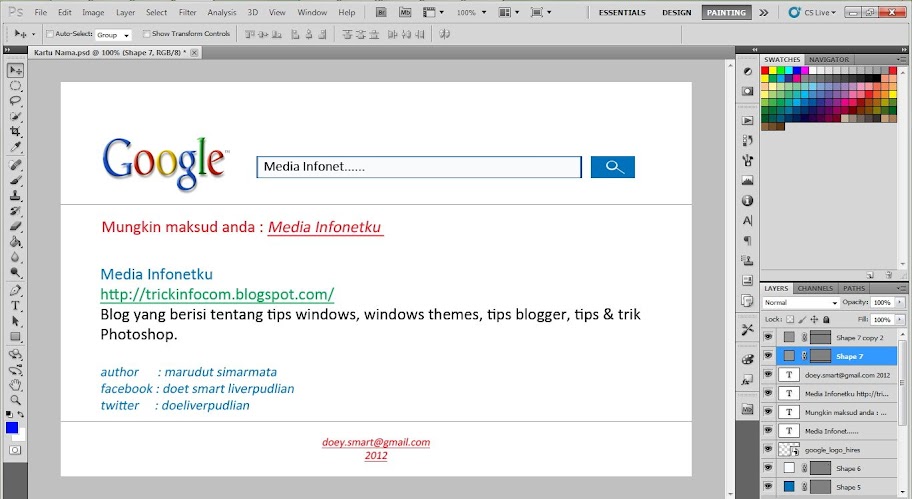Image resolution: width=912 pixels, height=499 pixels.
Task: Switch to the Paths tab
Action: coord(854,288)
